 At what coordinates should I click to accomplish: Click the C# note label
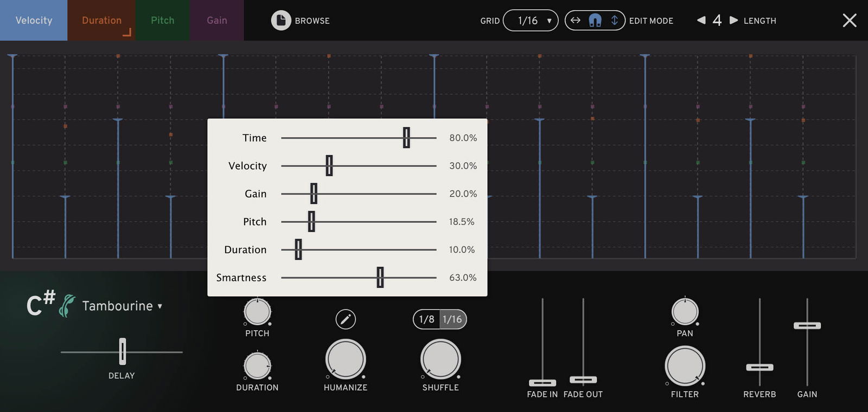coord(41,304)
